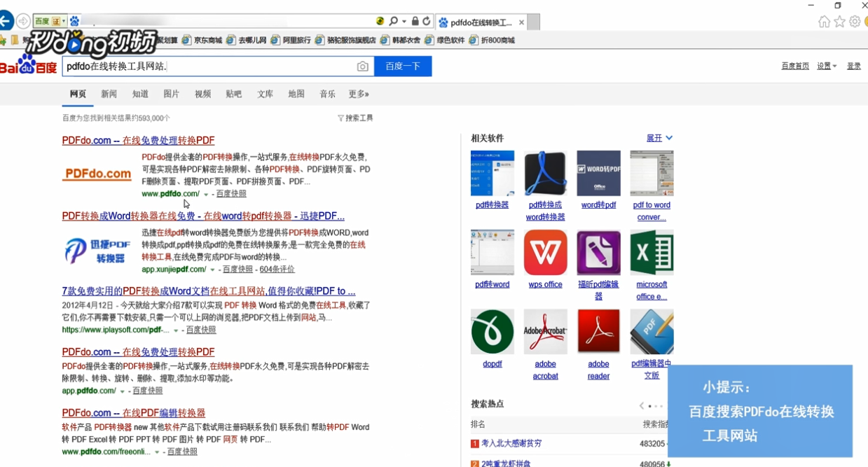Image resolution: width=868 pixels, height=467 pixels.
Task: Click the Microsoft Office Excel icon
Action: (x=652, y=252)
